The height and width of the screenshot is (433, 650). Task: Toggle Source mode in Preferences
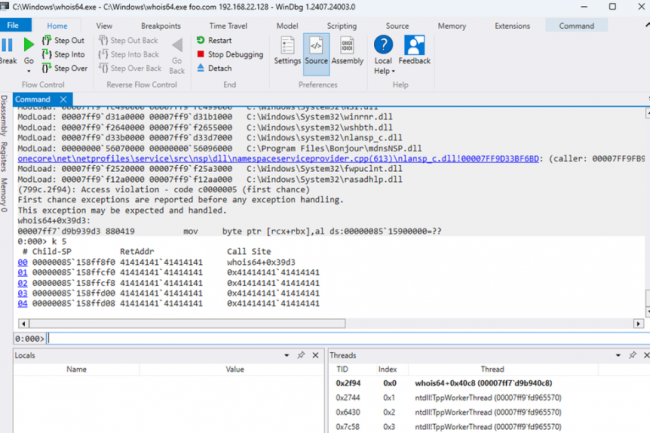(317, 46)
